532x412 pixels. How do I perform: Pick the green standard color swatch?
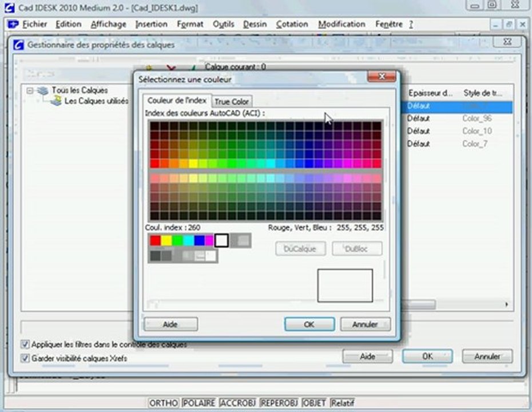tap(177, 240)
